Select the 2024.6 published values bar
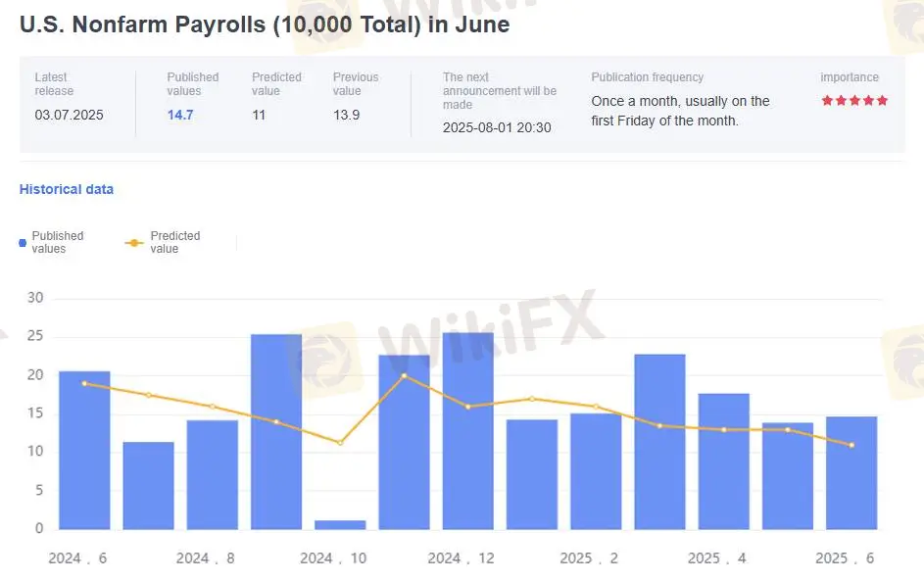The height and width of the screenshot is (581, 924). 84,451
